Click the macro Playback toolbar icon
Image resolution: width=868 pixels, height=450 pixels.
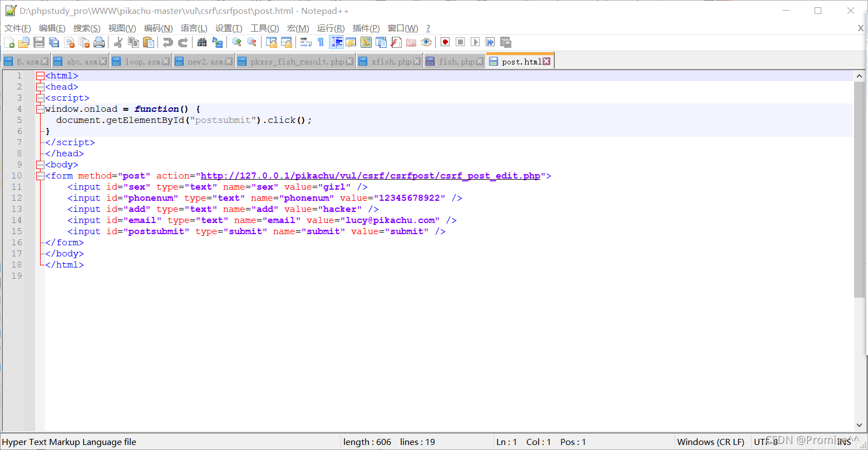click(x=475, y=42)
